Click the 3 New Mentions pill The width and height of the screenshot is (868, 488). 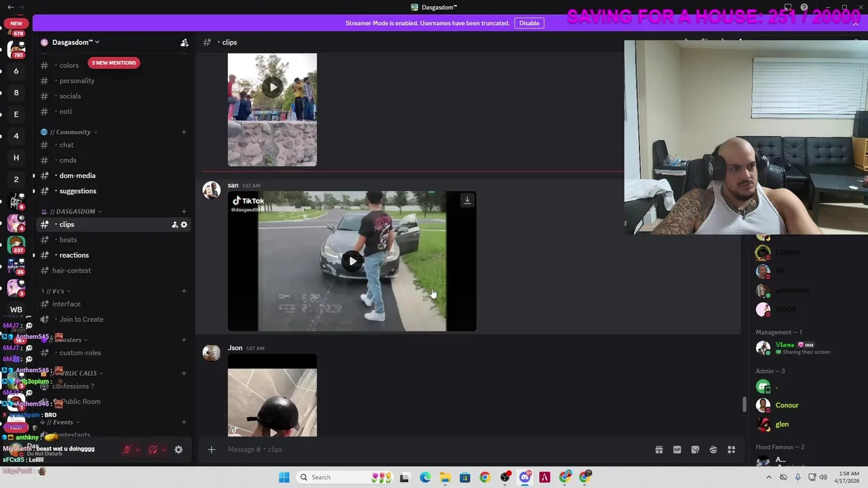tap(114, 62)
